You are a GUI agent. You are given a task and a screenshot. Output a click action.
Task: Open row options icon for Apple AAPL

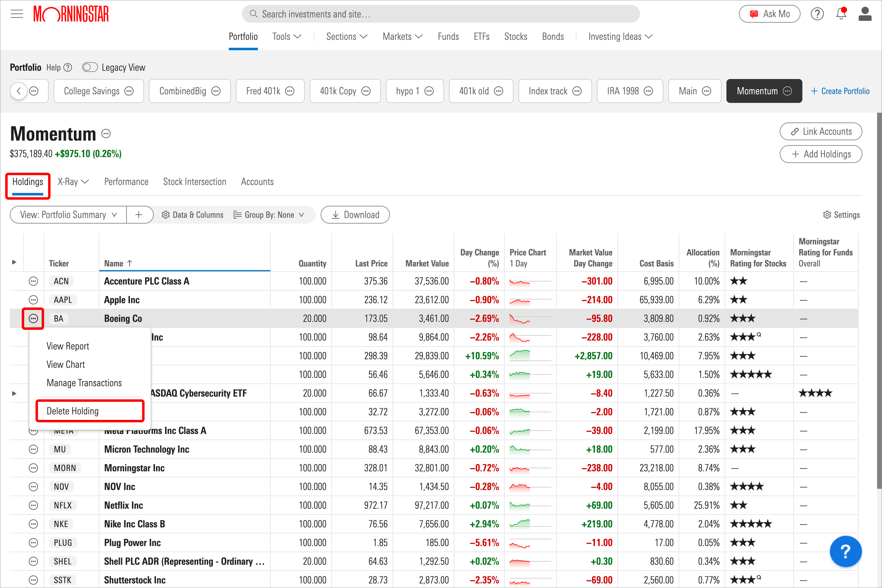pos(33,300)
